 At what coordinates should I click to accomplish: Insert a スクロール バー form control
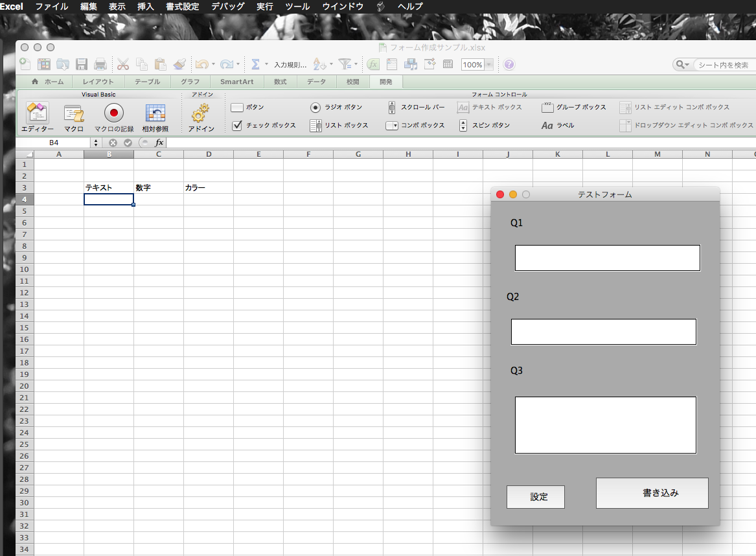(x=392, y=108)
